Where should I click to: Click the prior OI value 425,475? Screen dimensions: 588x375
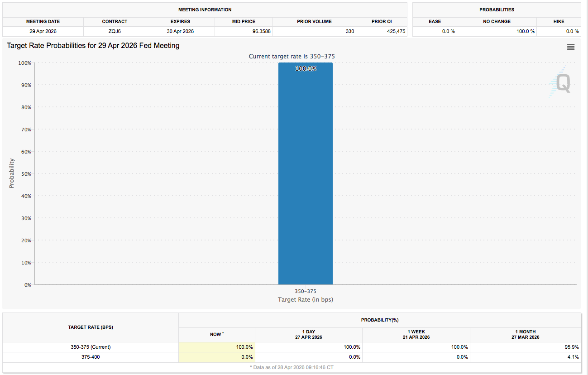coord(396,32)
